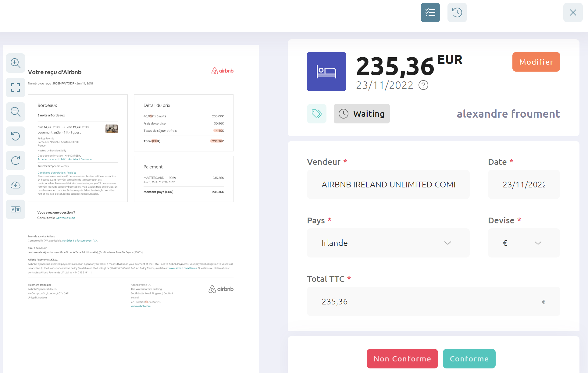Open fullscreen view of the receipt

point(16,87)
